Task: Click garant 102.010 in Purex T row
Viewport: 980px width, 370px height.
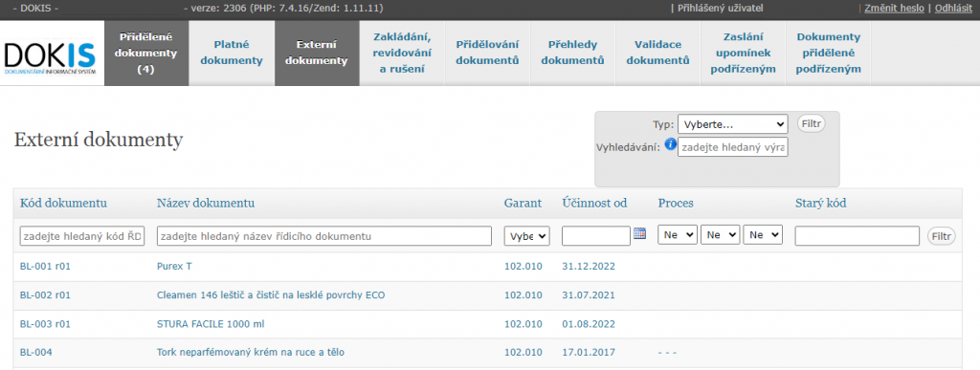Action: [x=523, y=267]
